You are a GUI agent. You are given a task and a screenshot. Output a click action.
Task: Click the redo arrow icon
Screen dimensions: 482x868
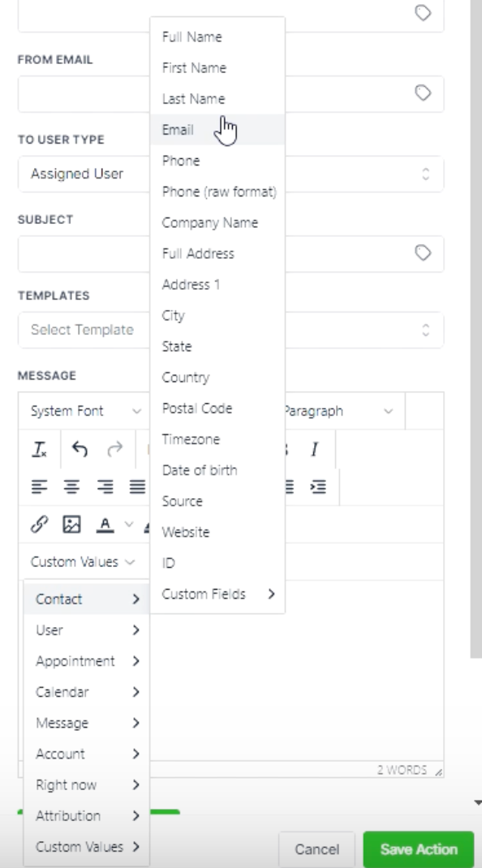114,449
